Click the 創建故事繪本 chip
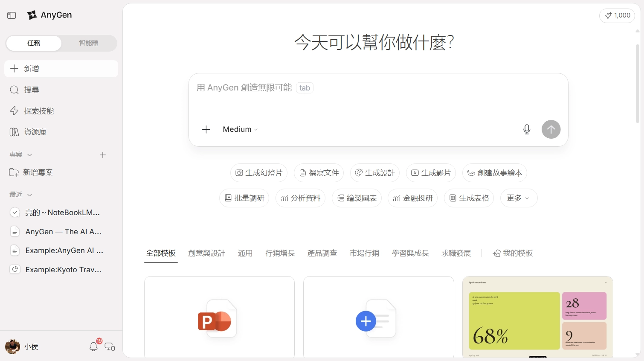644x361 pixels. pyautogui.click(x=495, y=173)
